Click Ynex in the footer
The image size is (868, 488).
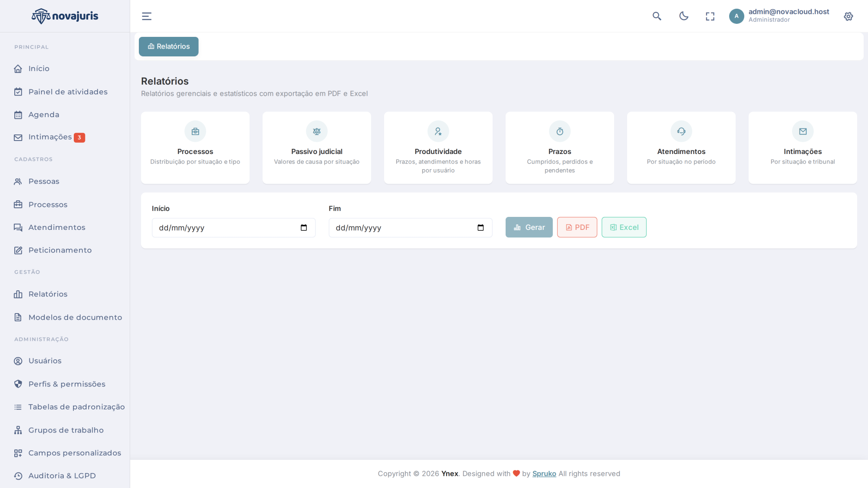(450, 474)
